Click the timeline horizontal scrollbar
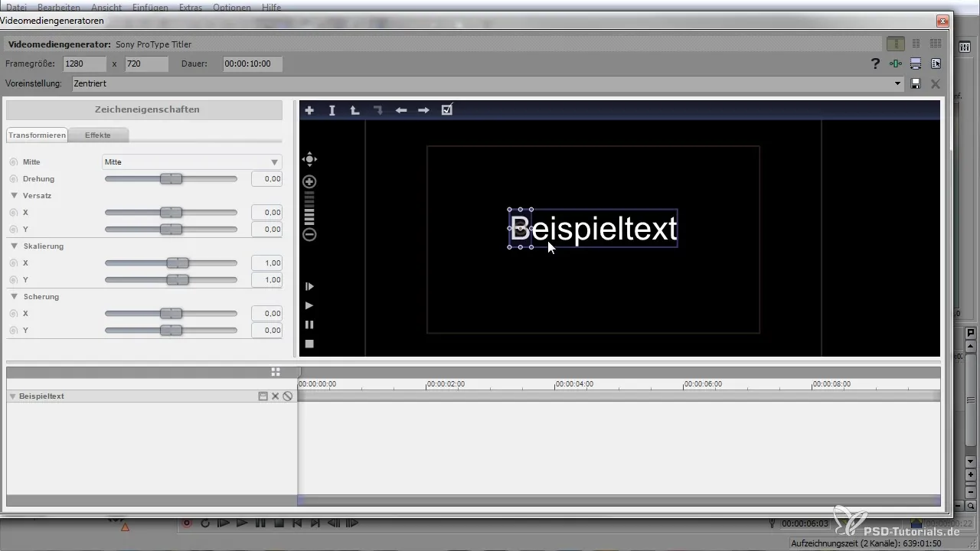 pyautogui.click(x=619, y=500)
